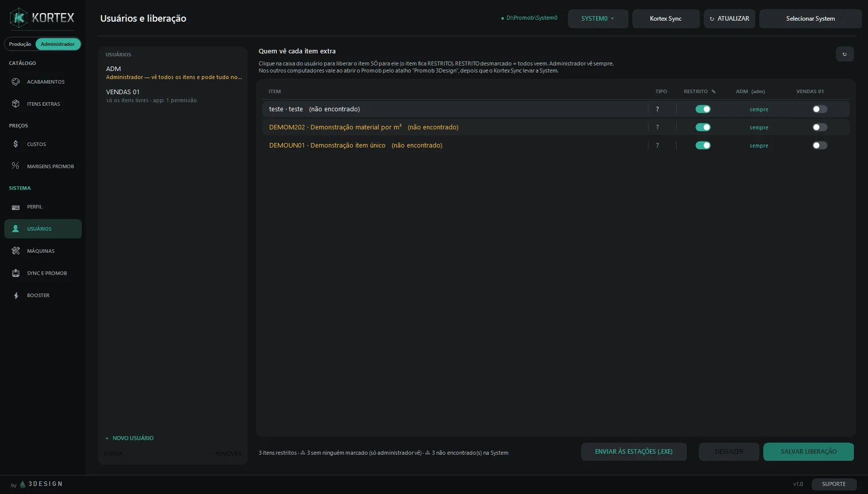Click ENVIAR ÀS ESTAÇÕES (.EXE) button
The image size is (868, 494).
633,452
